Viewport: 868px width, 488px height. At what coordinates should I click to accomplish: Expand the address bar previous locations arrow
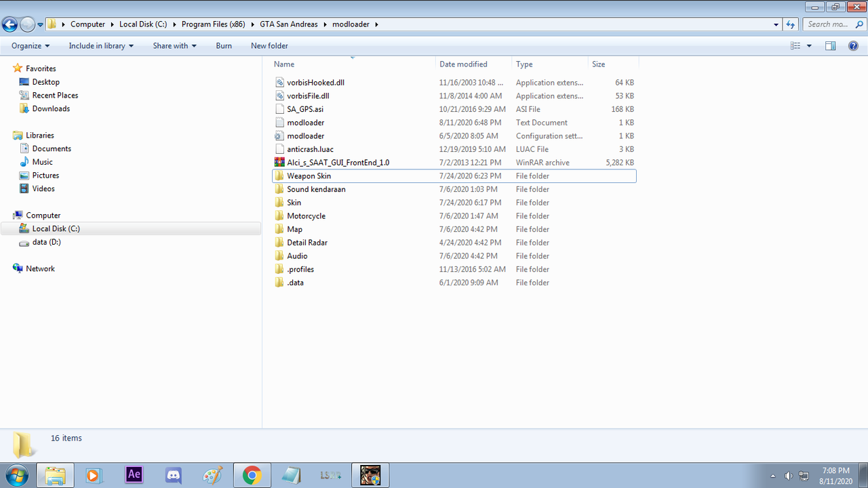click(776, 24)
